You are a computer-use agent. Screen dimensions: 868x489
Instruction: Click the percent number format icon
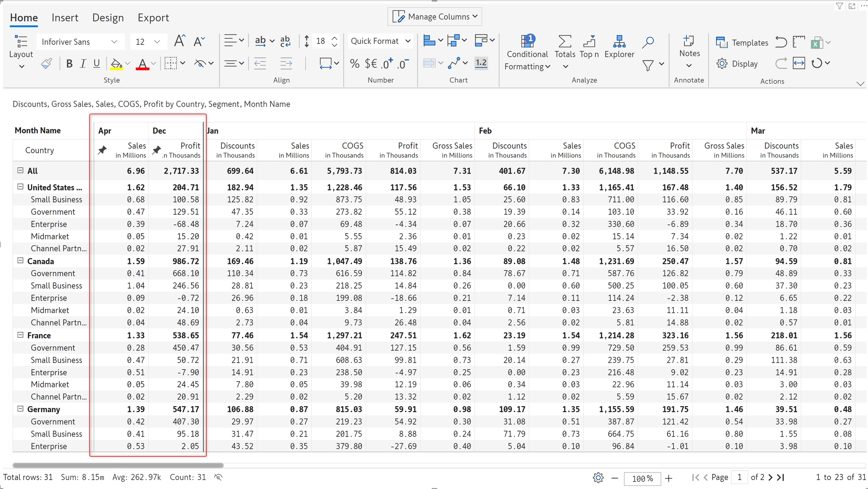coord(354,64)
